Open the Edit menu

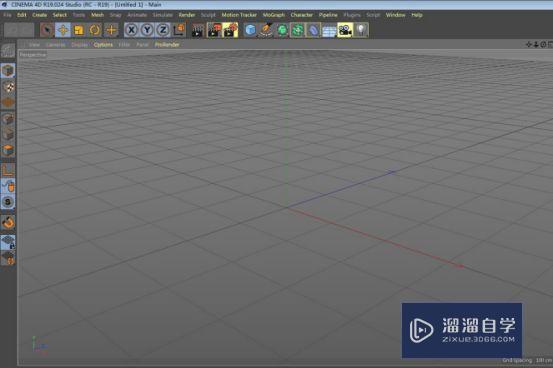click(x=22, y=15)
